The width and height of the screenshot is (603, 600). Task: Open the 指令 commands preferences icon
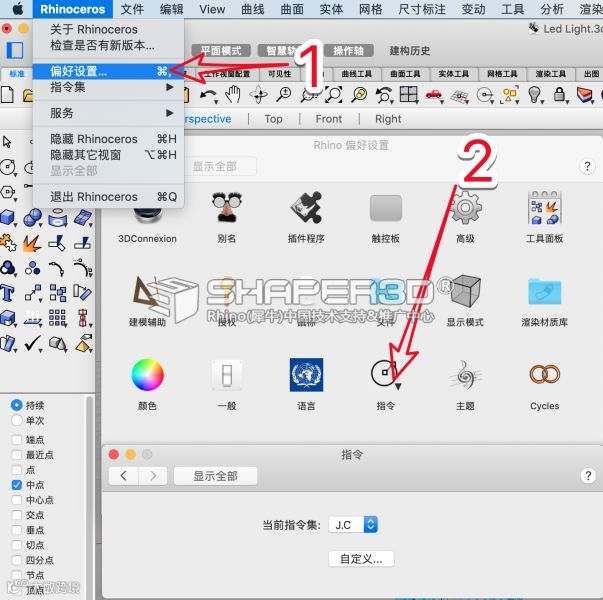386,375
